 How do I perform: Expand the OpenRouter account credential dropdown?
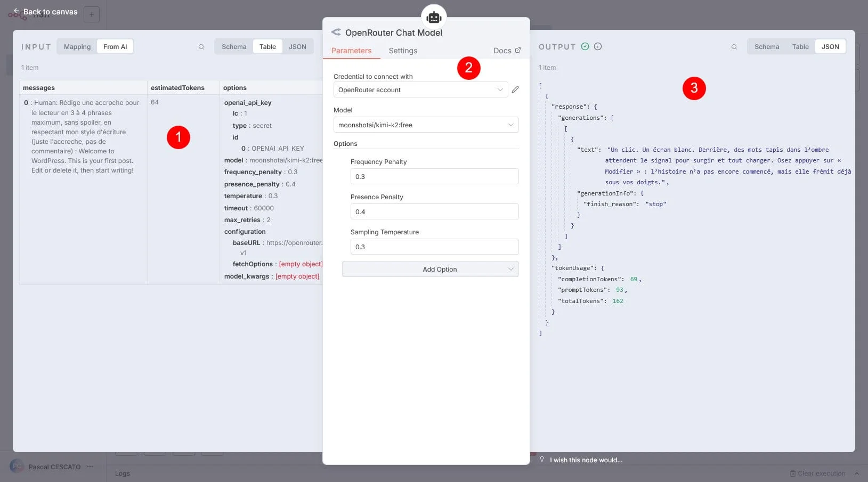pyautogui.click(x=420, y=90)
